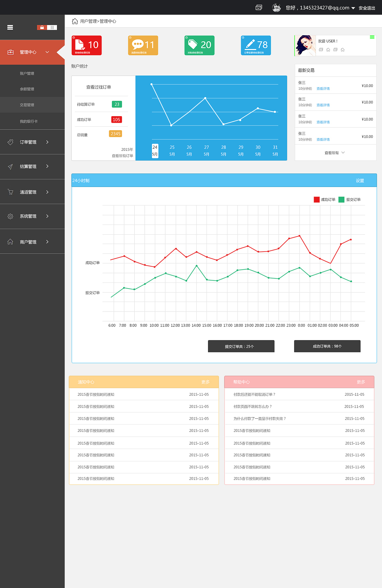Image resolution: width=382 pixels, height=588 pixels.
Task: Open the blue pencil tile showing 78
Action: point(256,45)
